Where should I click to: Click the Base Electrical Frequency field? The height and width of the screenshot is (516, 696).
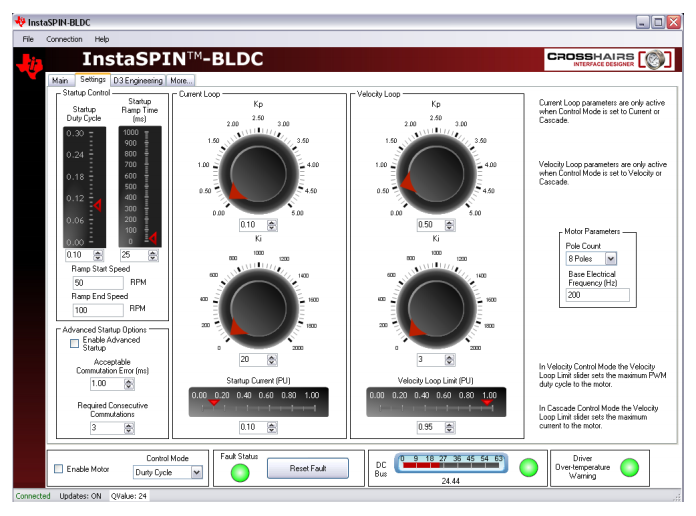(597, 296)
